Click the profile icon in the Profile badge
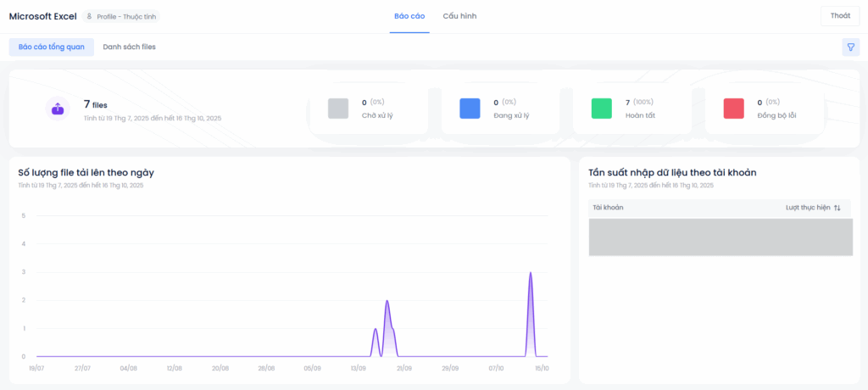Viewport: 868px width, 390px height. [x=90, y=16]
